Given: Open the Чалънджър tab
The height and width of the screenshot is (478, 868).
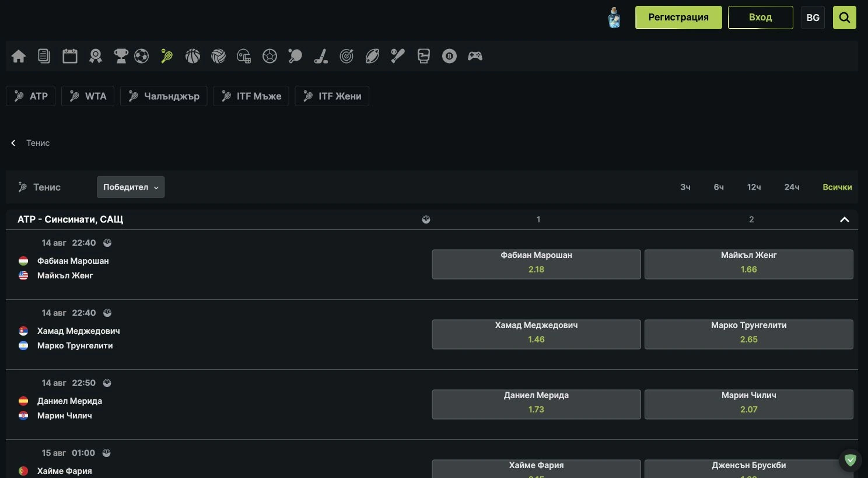Looking at the screenshot, I should click(164, 96).
